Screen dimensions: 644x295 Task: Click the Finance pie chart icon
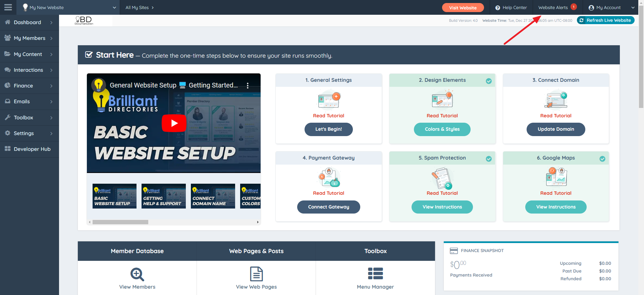coord(7,85)
